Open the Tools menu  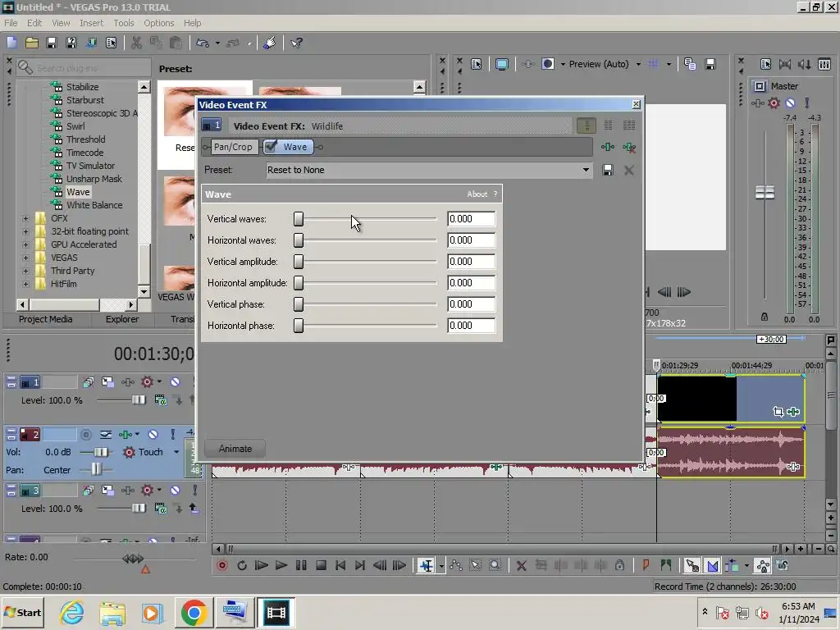tap(124, 23)
